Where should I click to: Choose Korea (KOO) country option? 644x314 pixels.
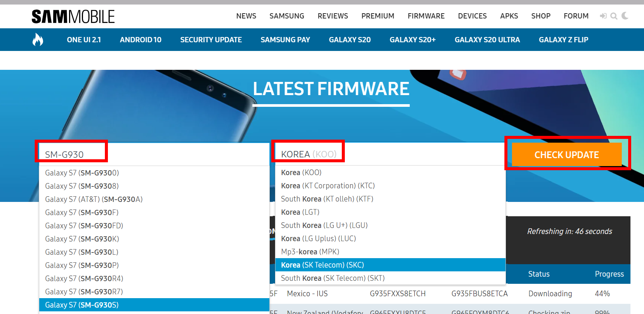pyautogui.click(x=390, y=172)
